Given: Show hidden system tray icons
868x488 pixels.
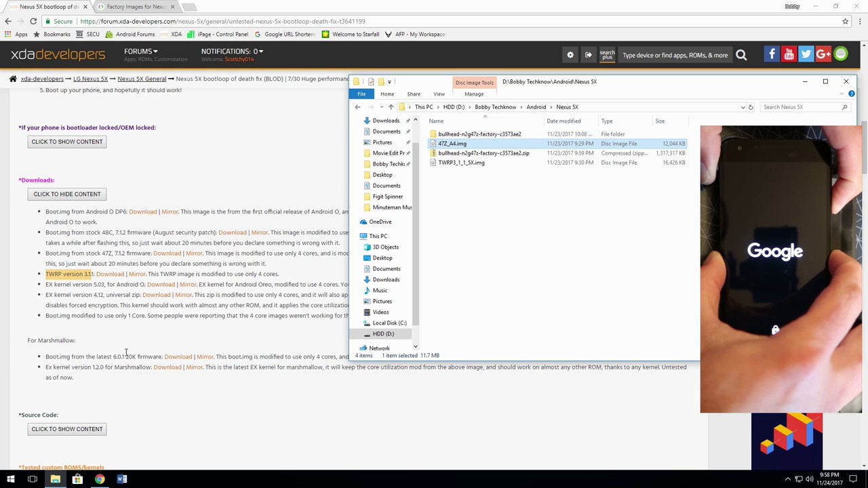Looking at the screenshot, I should [x=787, y=479].
